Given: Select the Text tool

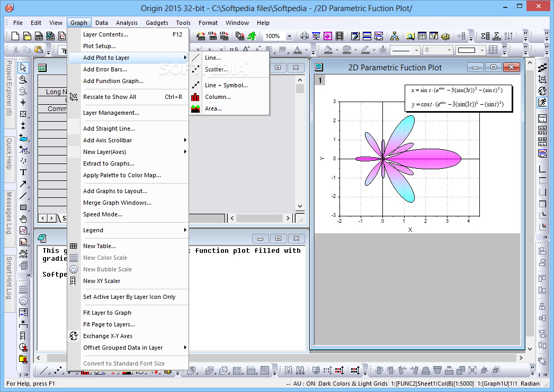Looking at the screenshot, I should click(23, 172).
